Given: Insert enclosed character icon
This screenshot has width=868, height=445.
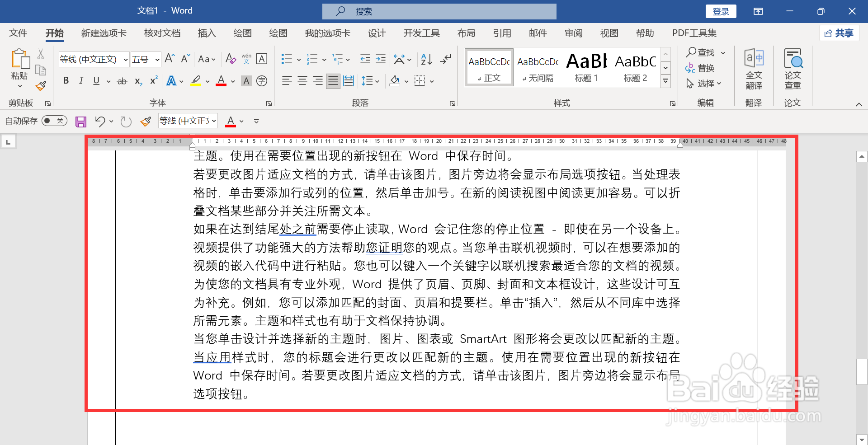Looking at the screenshot, I should [x=262, y=81].
